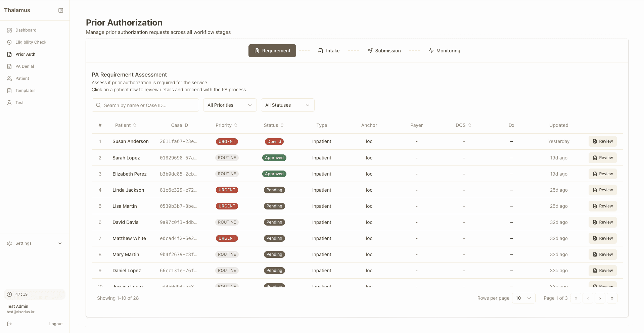644x333 pixels.
Task: Go to the next page of results
Action: point(600,298)
